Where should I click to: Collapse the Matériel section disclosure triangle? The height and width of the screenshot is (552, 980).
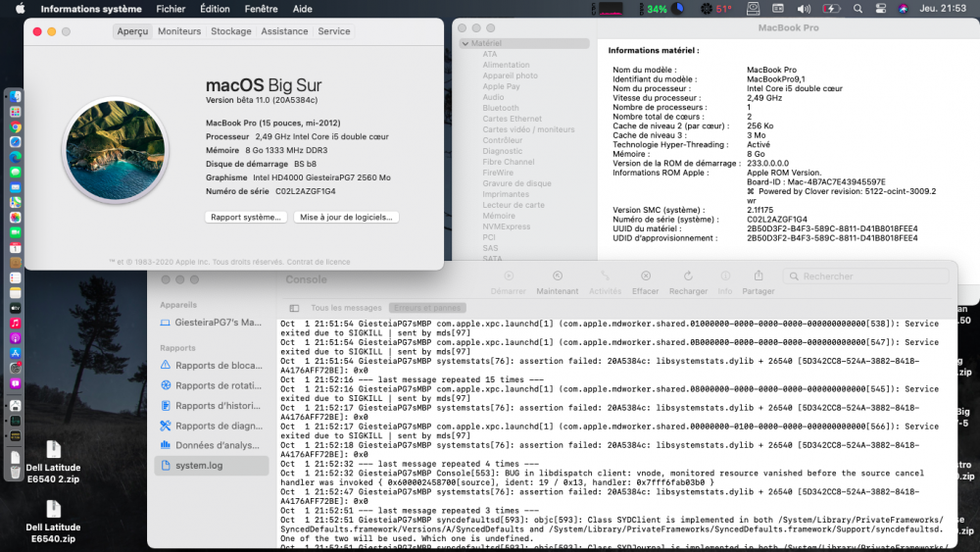[465, 44]
